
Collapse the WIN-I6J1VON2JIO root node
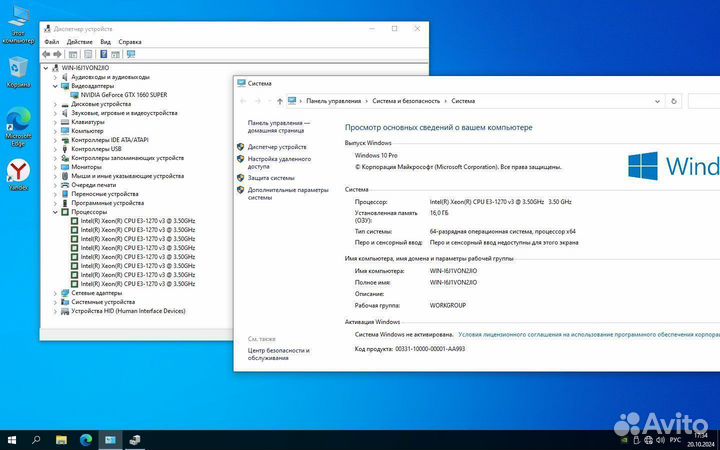(x=46, y=68)
